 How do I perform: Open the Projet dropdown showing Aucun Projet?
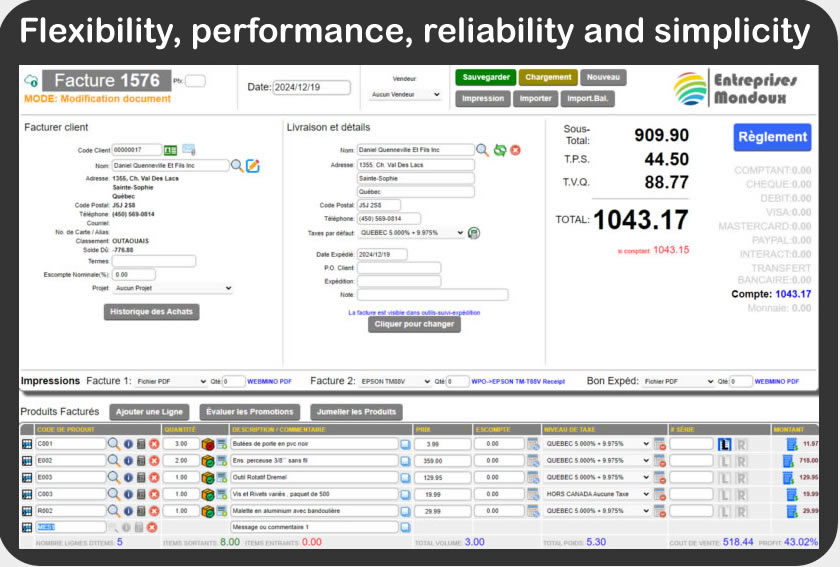coord(172,288)
